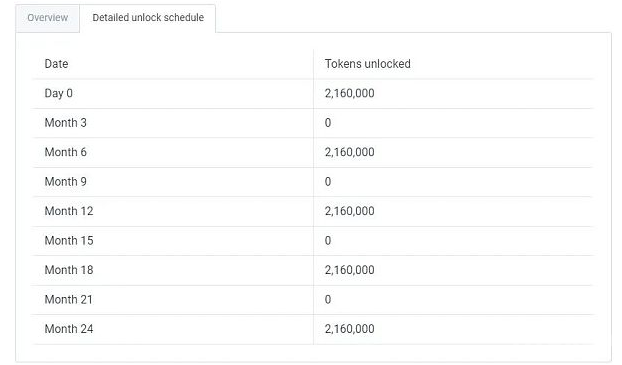Click the Month 12 date cell
Viewport: 622px width, 365px height.
pyautogui.click(x=69, y=211)
